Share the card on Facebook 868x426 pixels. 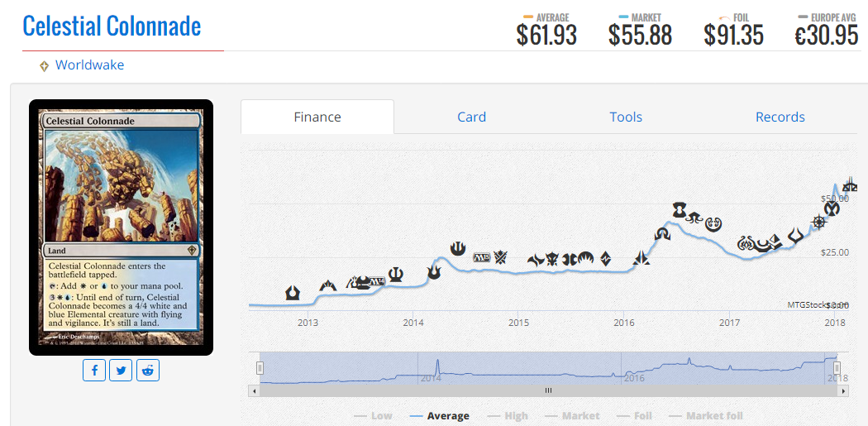coord(94,370)
